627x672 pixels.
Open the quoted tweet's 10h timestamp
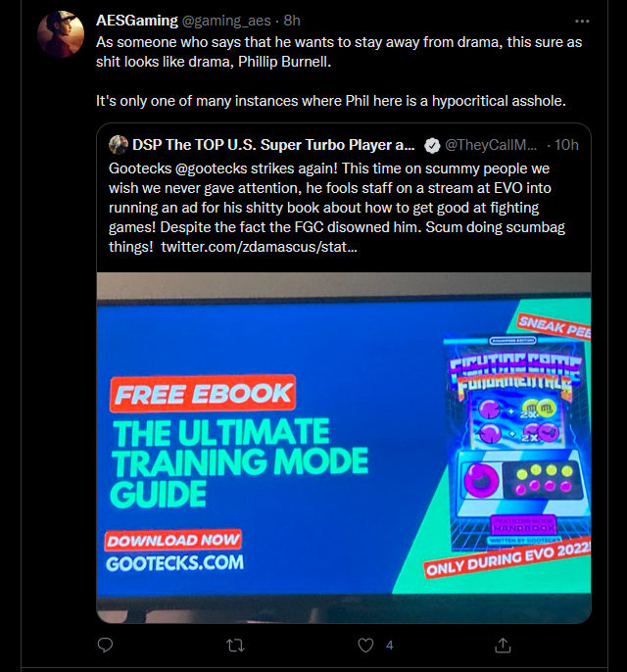click(x=566, y=145)
